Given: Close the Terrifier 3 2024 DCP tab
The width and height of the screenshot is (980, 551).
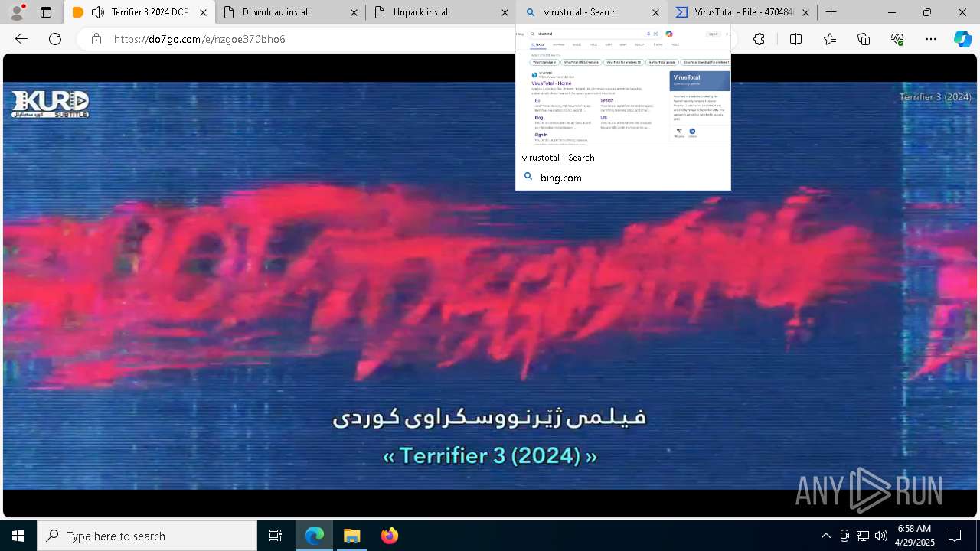Looking at the screenshot, I should [203, 12].
